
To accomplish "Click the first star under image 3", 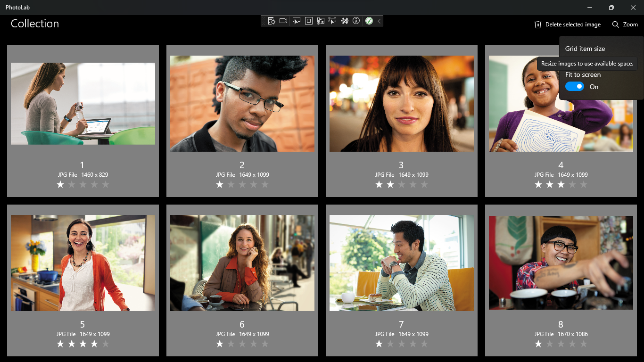I will [x=379, y=185].
